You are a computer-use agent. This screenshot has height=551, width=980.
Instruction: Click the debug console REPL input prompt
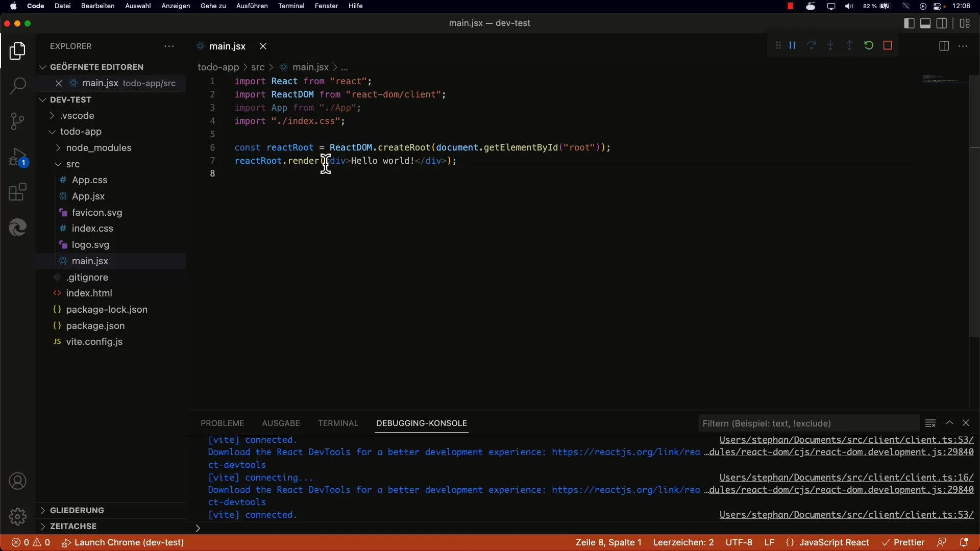[x=582, y=528]
